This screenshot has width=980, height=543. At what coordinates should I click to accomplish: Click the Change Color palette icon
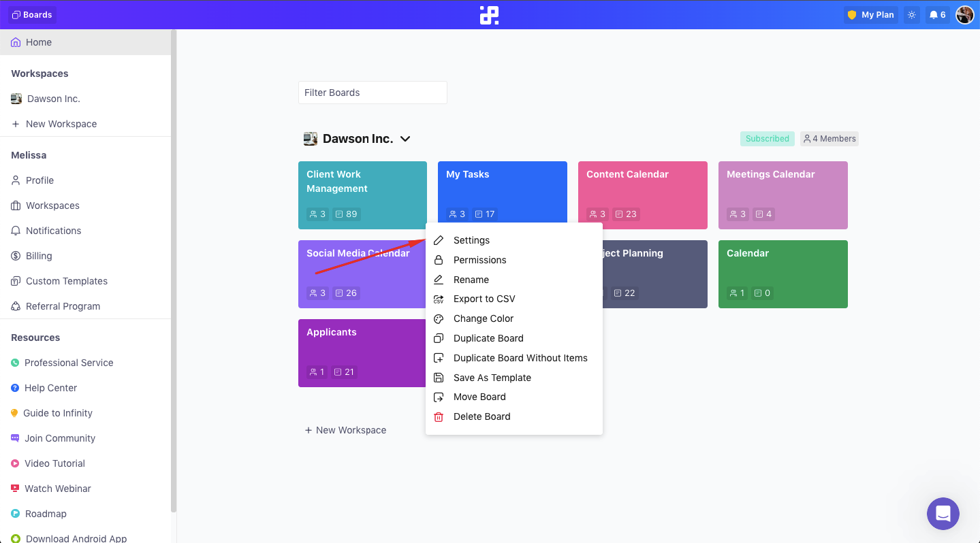439,319
